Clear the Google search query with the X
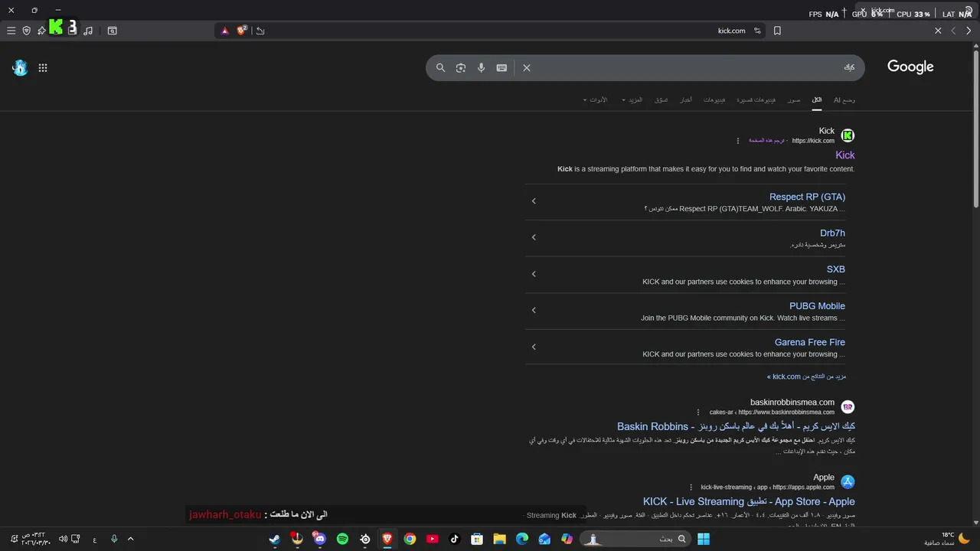The height and width of the screenshot is (551, 980). 527,67
